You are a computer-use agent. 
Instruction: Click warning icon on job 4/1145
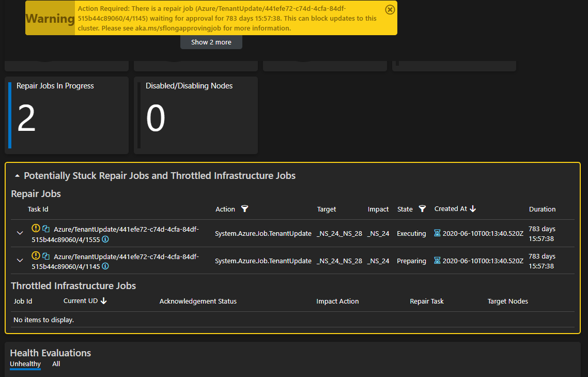[x=36, y=255]
